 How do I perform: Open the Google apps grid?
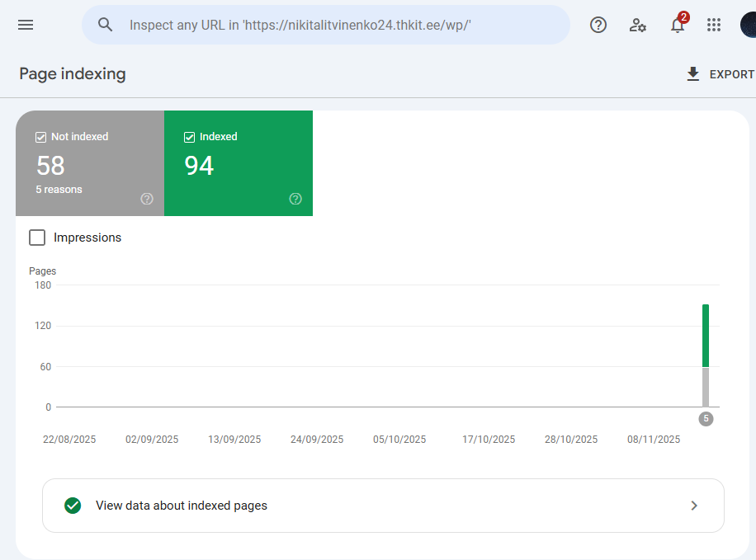(x=714, y=25)
